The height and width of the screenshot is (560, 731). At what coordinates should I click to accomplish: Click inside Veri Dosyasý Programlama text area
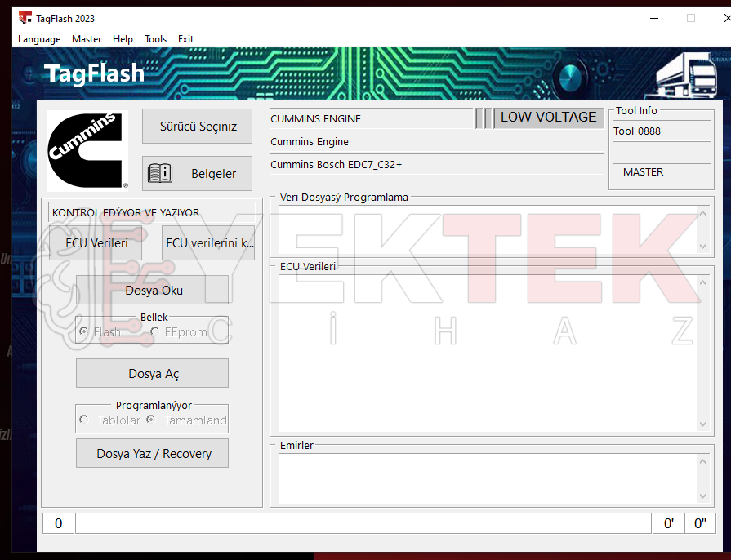point(488,229)
